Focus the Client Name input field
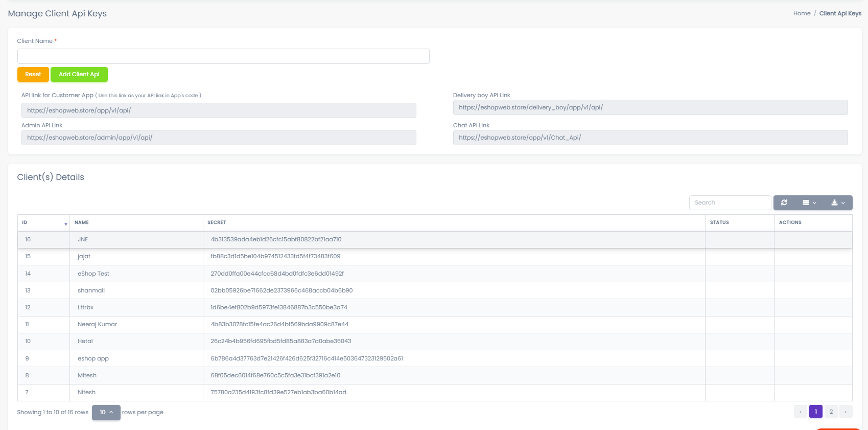 pyautogui.click(x=223, y=56)
